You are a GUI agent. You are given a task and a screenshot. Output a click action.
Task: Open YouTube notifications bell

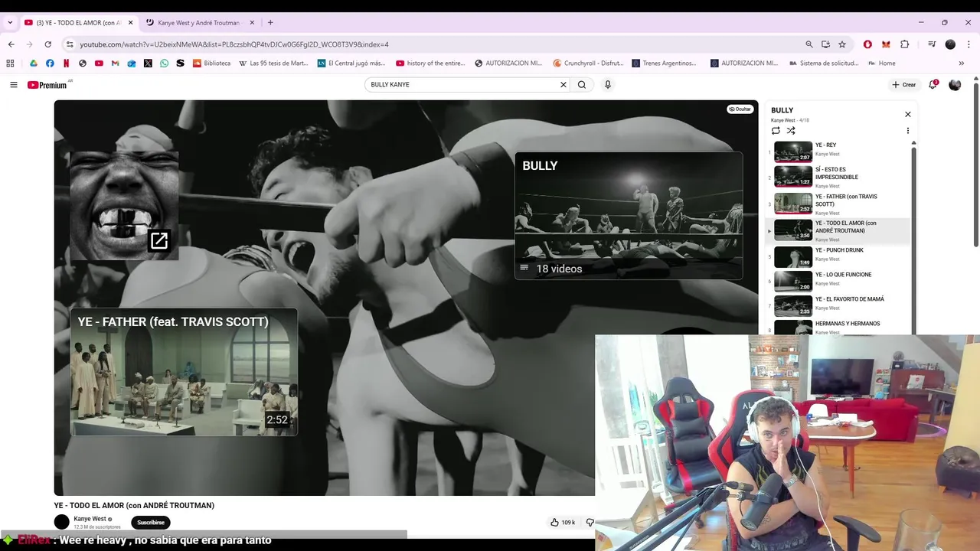pos(933,85)
